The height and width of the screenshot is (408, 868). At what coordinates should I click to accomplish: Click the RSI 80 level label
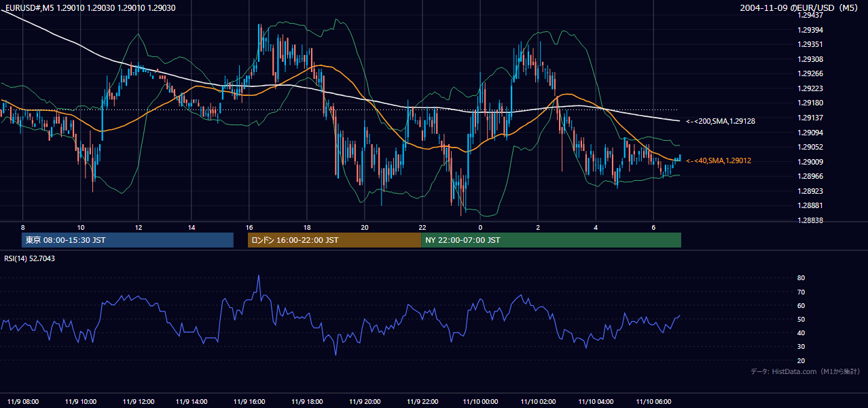coord(801,278)
